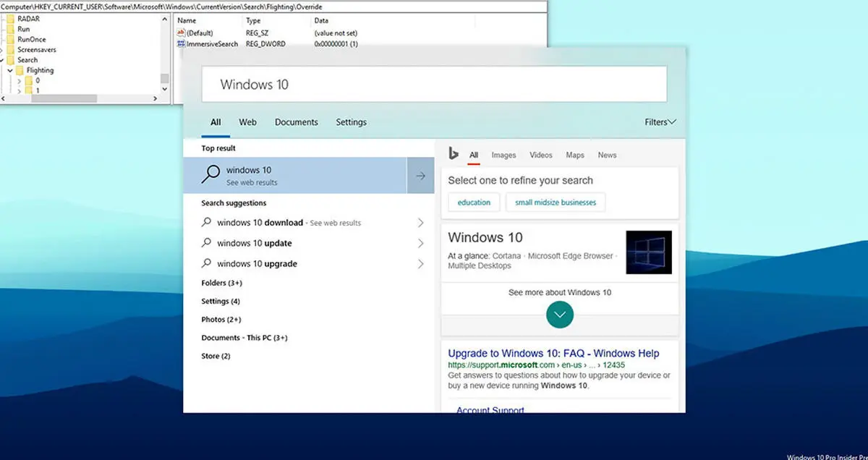Collapse the Flighting registry key
This screenshot has width=868, height=460.
coord(10,70)
